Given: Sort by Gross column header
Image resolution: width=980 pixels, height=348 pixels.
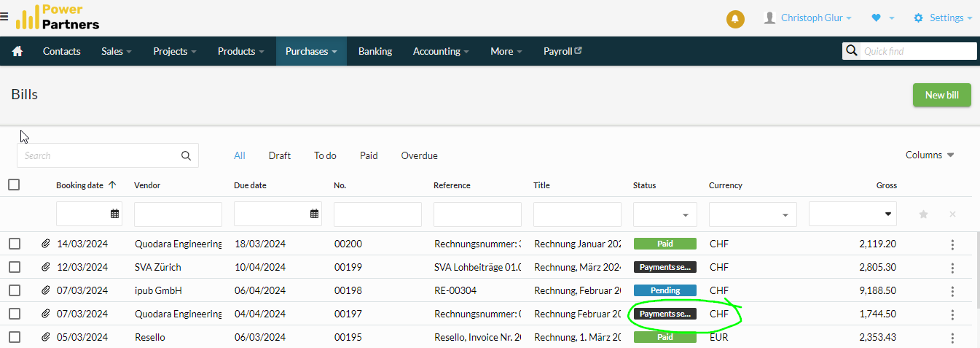Looking at the screenshot, I should coord(886,185).
